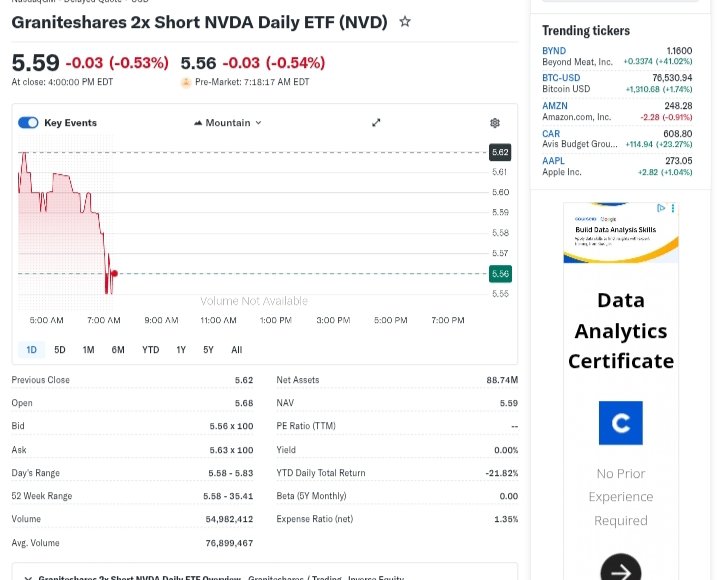717x580 pixels.
Task: Select the 5D chart range tab
Action: (x=60, y=350)
